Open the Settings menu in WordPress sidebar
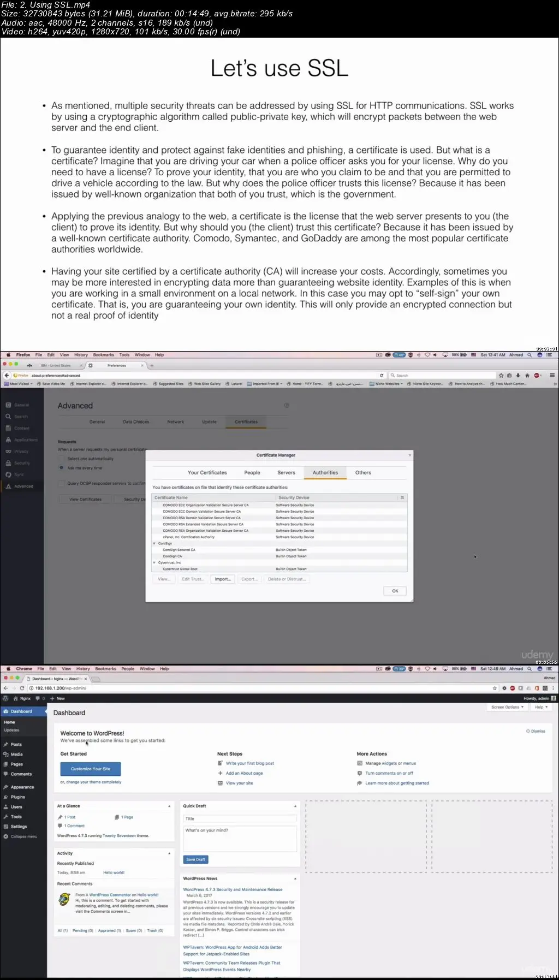This screenshot has height=980, width=559. [x=19, y=827]
